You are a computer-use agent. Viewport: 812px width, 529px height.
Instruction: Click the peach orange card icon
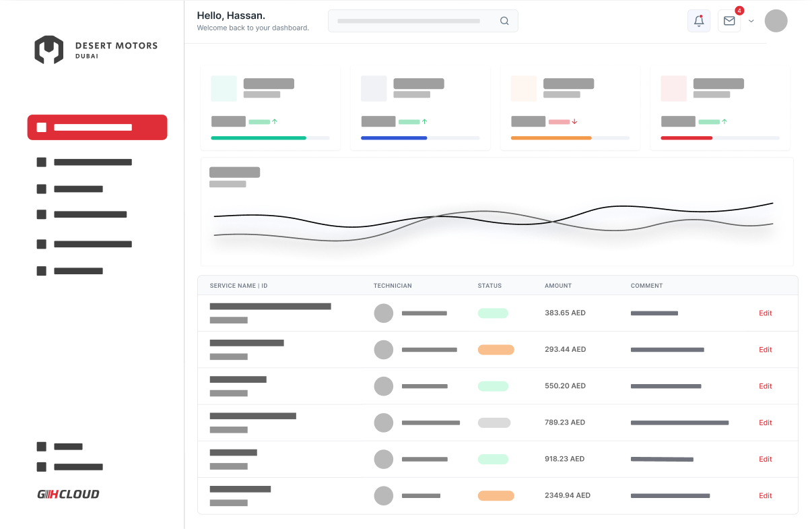click(524, 88)
